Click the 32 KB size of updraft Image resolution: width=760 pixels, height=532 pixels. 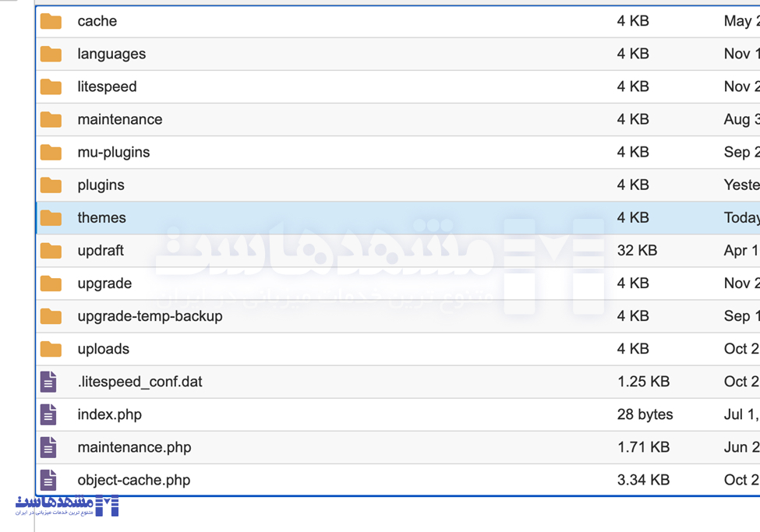click(637, 250)
